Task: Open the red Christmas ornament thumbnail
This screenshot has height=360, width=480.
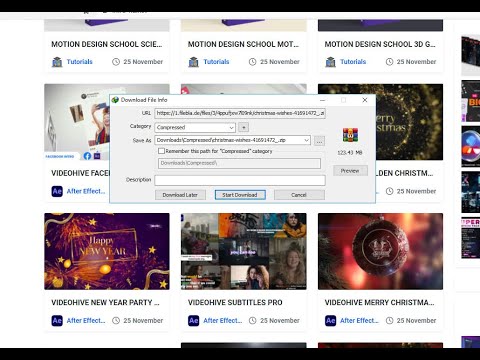Action: click(380, 251)
